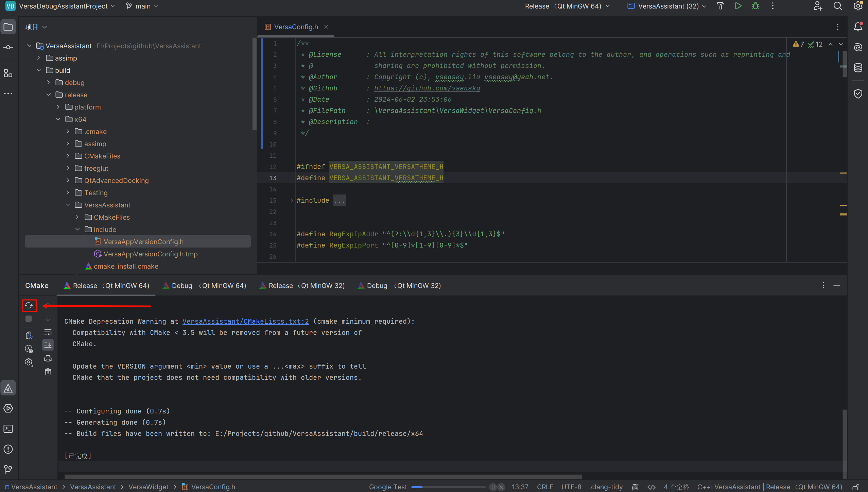Expand the assimp folder under VersaAssistant root
This screenshot has height=492, width=868.
coord(39,58)
